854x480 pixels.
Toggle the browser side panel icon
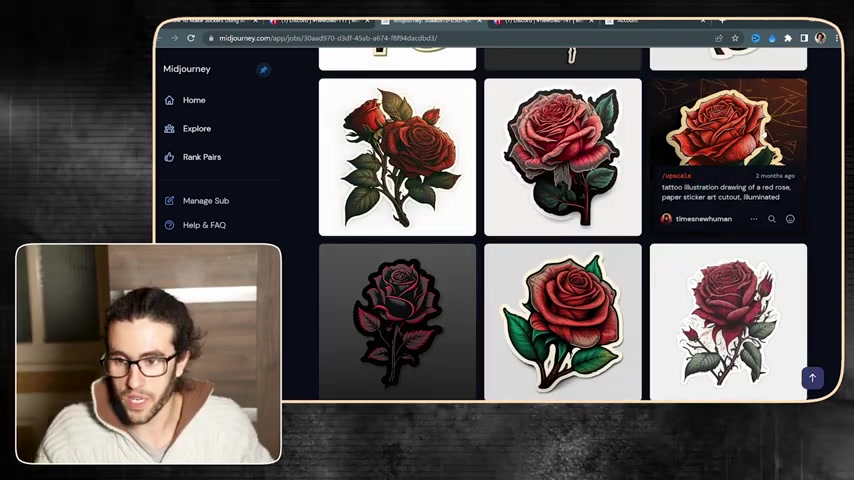pos(804,38)
